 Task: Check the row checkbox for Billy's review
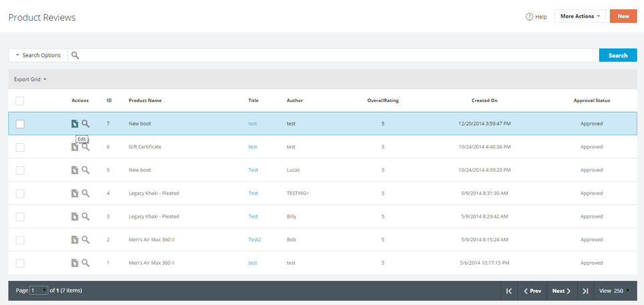pyautogui.click(x=19, y=216)
